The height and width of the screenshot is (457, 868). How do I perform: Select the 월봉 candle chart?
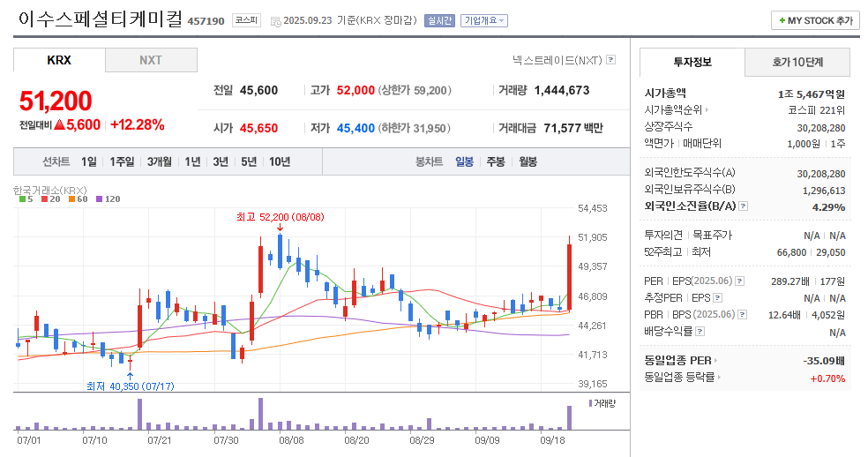[528, 161]
